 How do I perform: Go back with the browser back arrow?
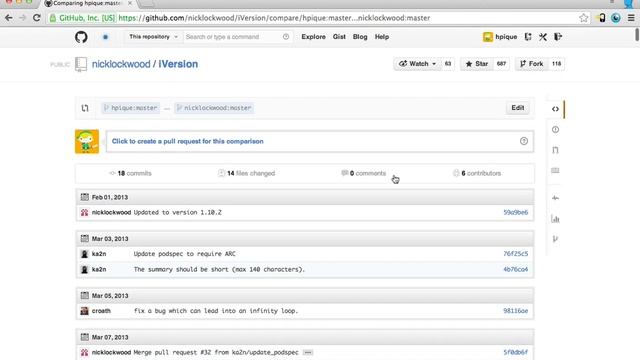click(x=9, y=18)
